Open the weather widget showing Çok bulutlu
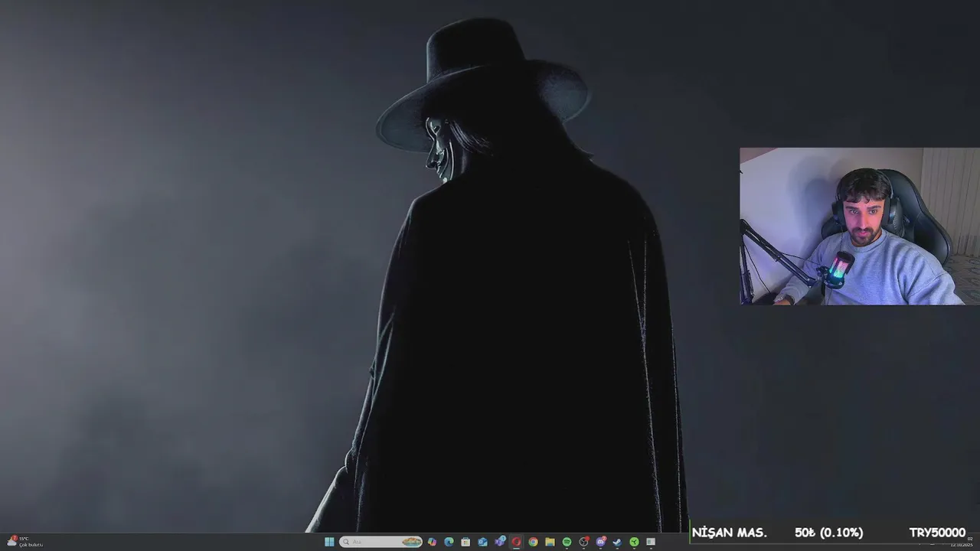 [x=24, y=542]
